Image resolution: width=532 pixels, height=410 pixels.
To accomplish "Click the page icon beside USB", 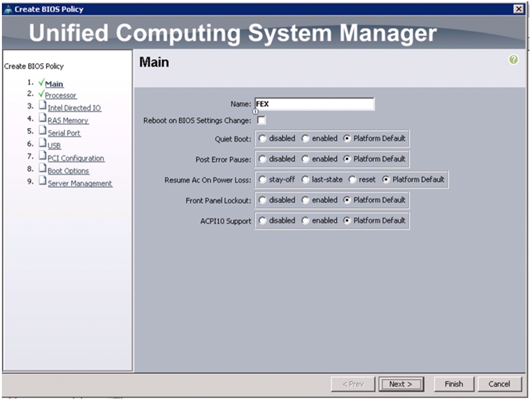I will click(x=43, y=143).
